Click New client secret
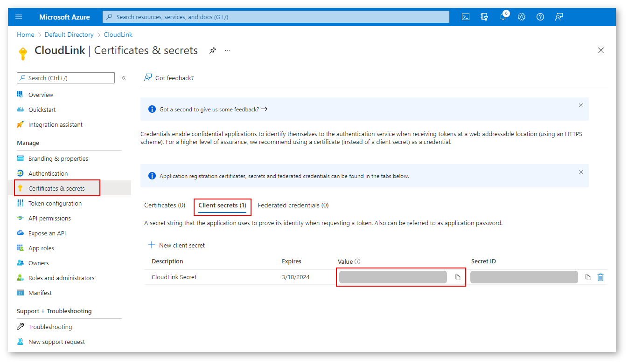The image size is (628, 364). 176,245
